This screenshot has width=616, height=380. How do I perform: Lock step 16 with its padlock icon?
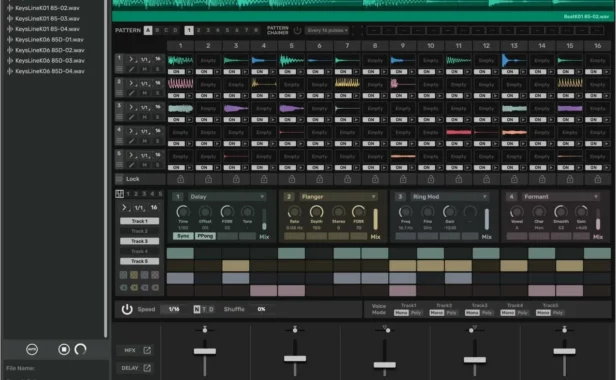coord(598,179)
